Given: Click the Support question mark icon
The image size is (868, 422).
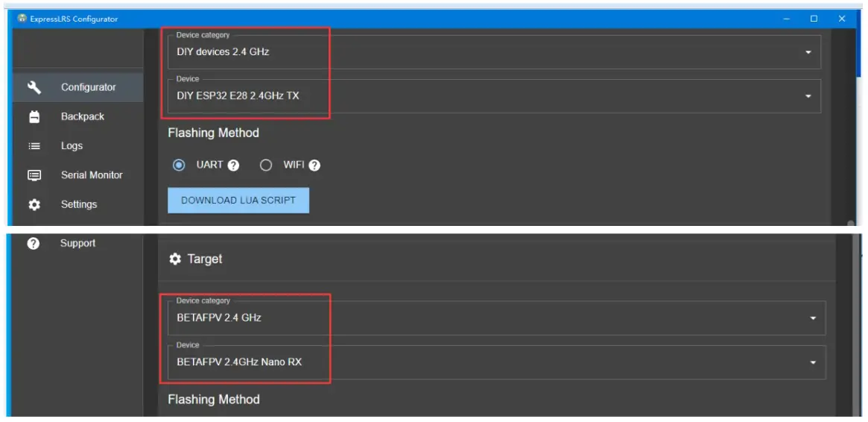Looking at the screenshot, I should (34, 243).
